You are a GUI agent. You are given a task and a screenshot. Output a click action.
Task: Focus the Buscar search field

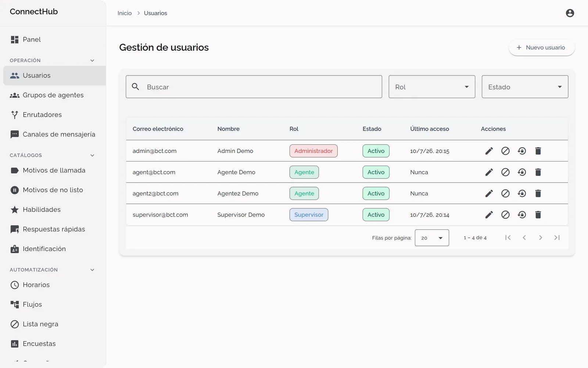click(x=254, y=87)
